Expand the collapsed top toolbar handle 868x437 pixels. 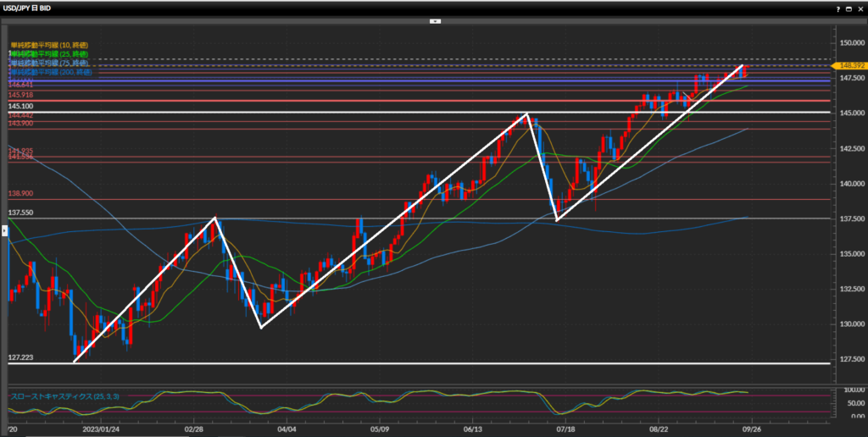pos(434,20)
